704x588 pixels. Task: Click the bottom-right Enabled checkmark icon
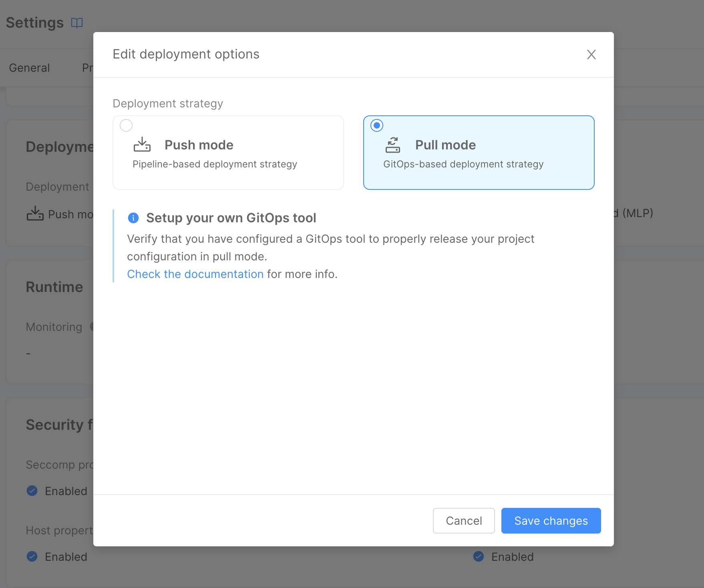coord(478,556)
